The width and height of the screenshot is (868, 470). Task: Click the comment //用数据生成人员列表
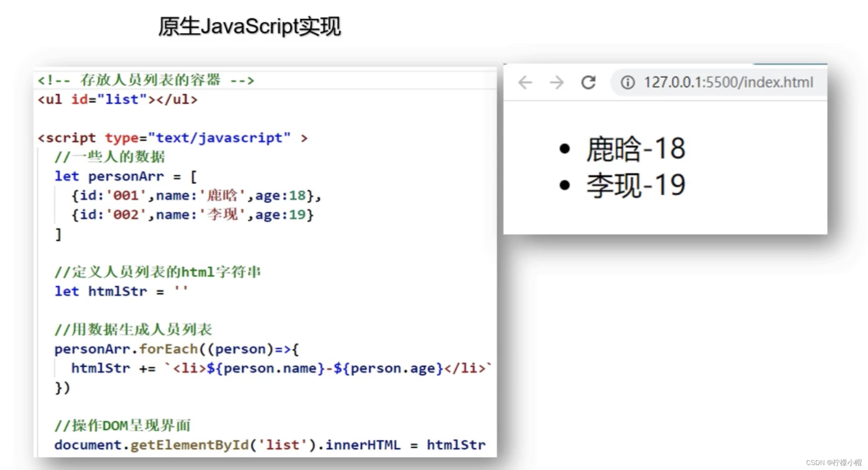coord(134,329)
